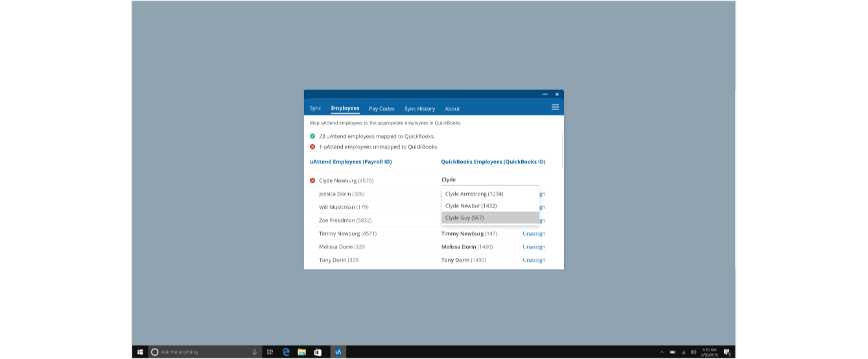Click the red unmapped employees status icon

[x=312, y=147]
